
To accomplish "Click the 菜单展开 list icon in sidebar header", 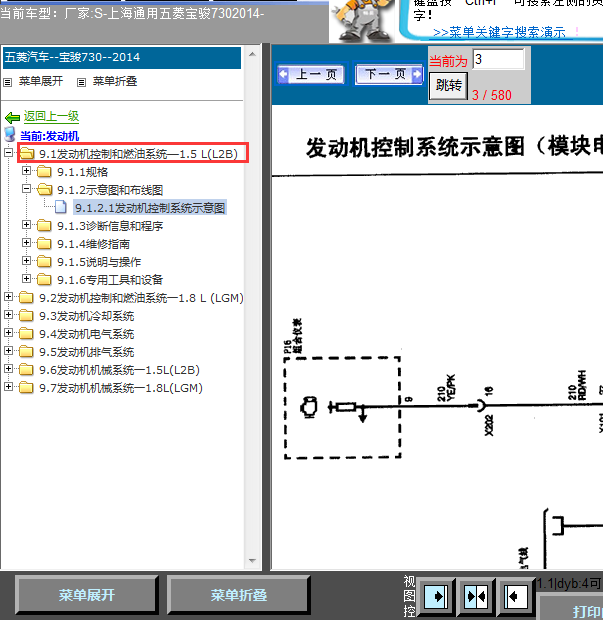I will (8, 82).
